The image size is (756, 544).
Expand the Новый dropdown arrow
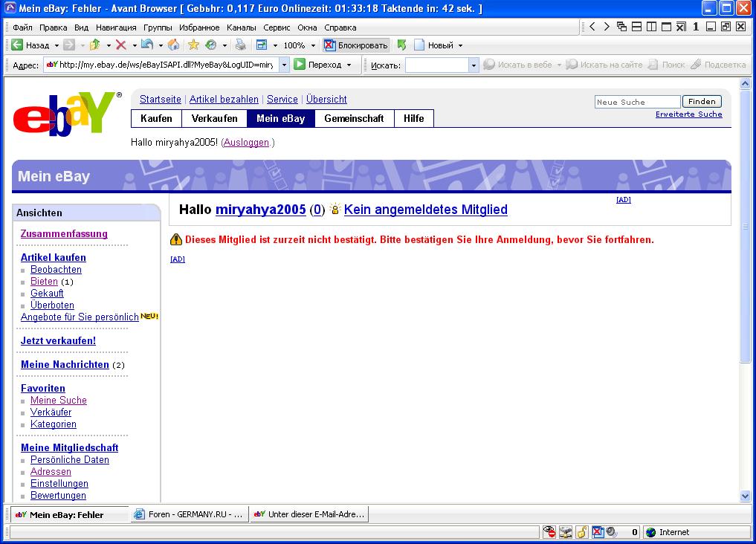(460, 45)
